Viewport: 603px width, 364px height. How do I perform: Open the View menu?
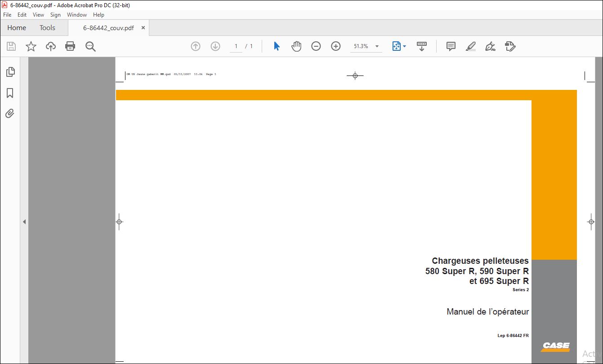pos(39,15)
